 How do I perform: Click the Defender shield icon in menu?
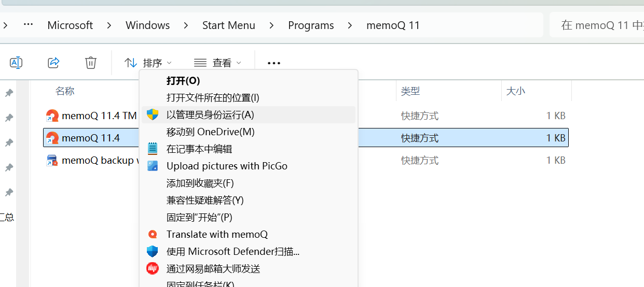pos(153,251)
